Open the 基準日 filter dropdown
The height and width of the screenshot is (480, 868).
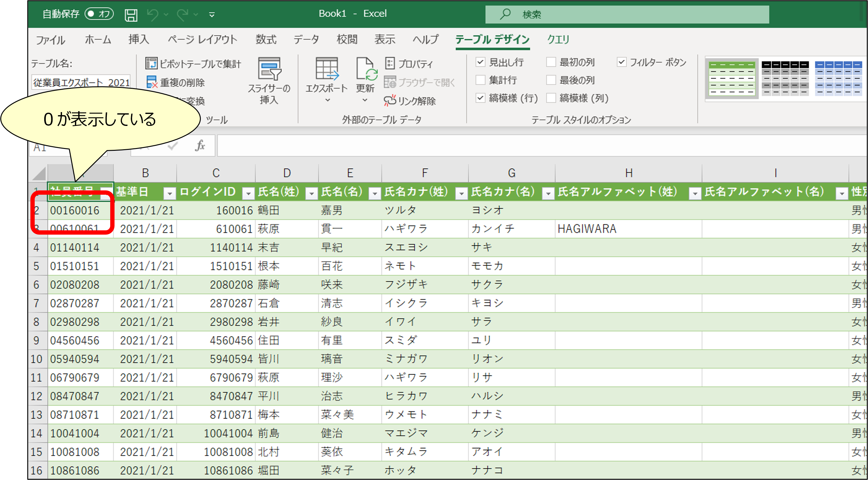coord(169,193)
